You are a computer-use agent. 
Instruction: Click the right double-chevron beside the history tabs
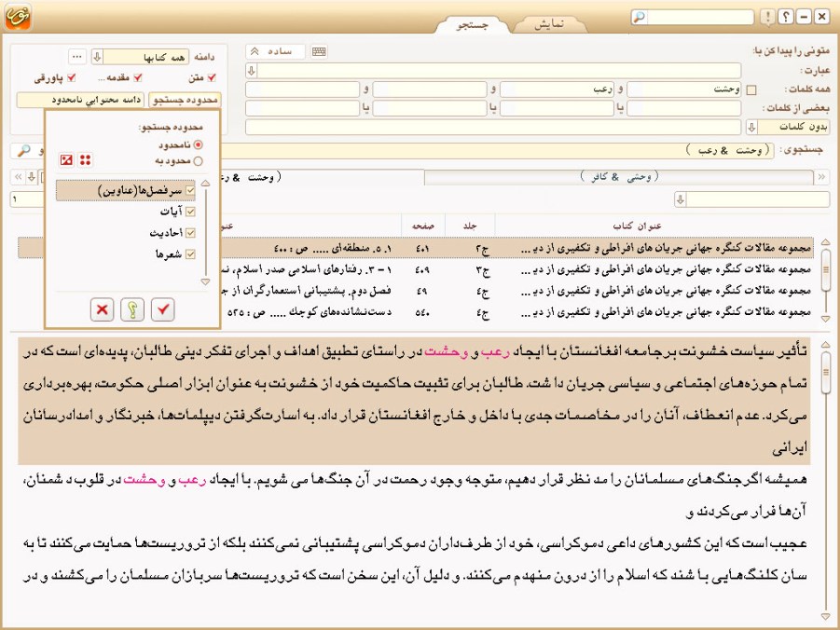(821, 177)
